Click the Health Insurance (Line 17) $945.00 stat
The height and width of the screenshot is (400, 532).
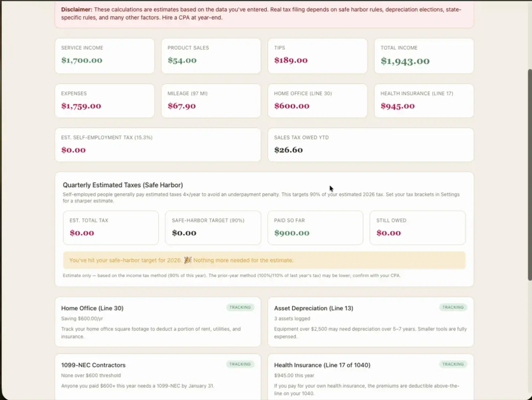pos(424,101)
